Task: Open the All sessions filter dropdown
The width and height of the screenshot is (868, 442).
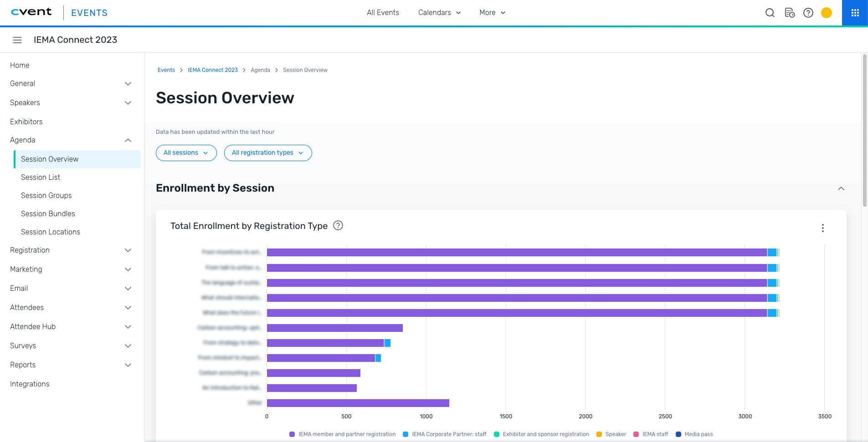Action: tap(186, 153)
